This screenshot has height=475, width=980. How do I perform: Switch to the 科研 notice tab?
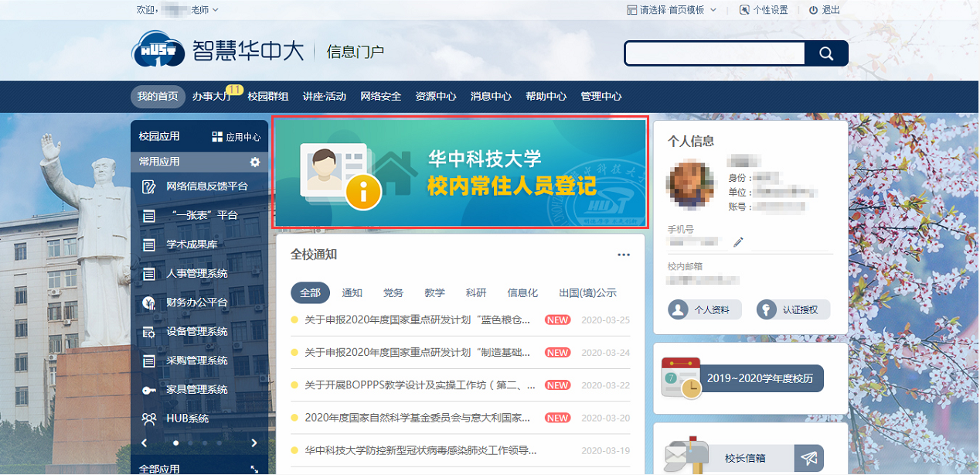(x=475, y=293)
